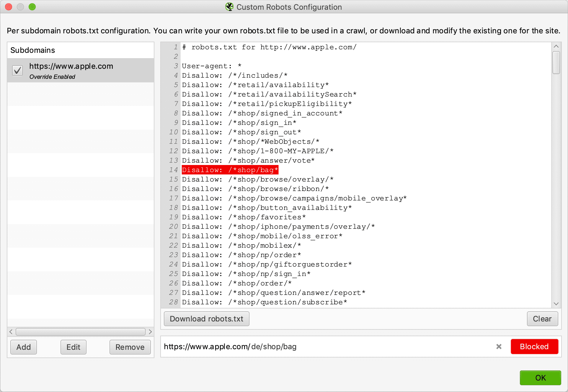Click line Disallow: /*shop/order/*
This screenshot has height=392, width=568.
(x=237, y=283)
